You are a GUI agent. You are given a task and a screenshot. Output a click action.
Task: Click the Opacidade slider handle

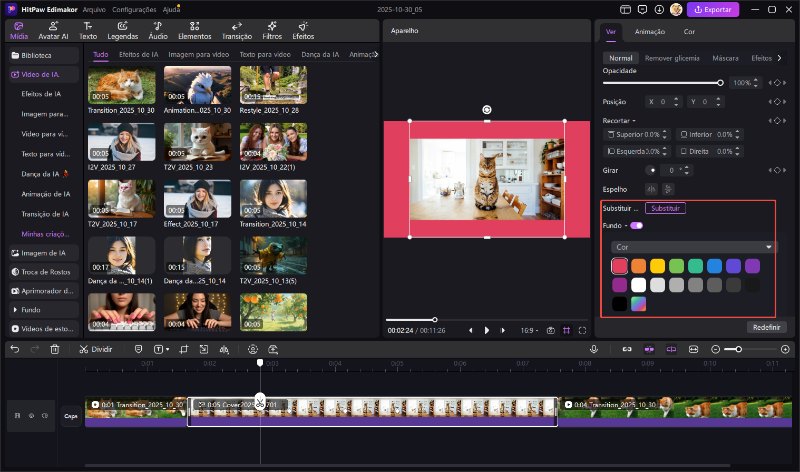720,83
